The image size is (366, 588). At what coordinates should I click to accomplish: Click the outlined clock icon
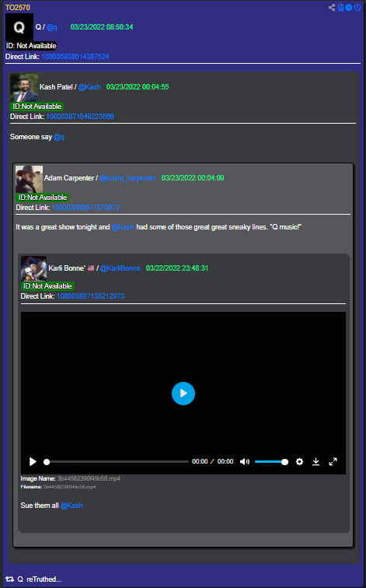[357, 8]
